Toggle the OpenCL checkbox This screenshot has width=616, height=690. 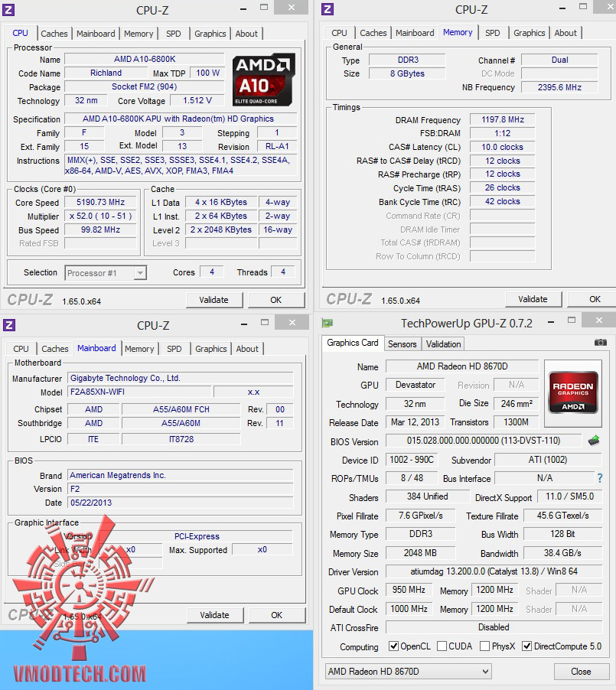[x=393, y=646]
